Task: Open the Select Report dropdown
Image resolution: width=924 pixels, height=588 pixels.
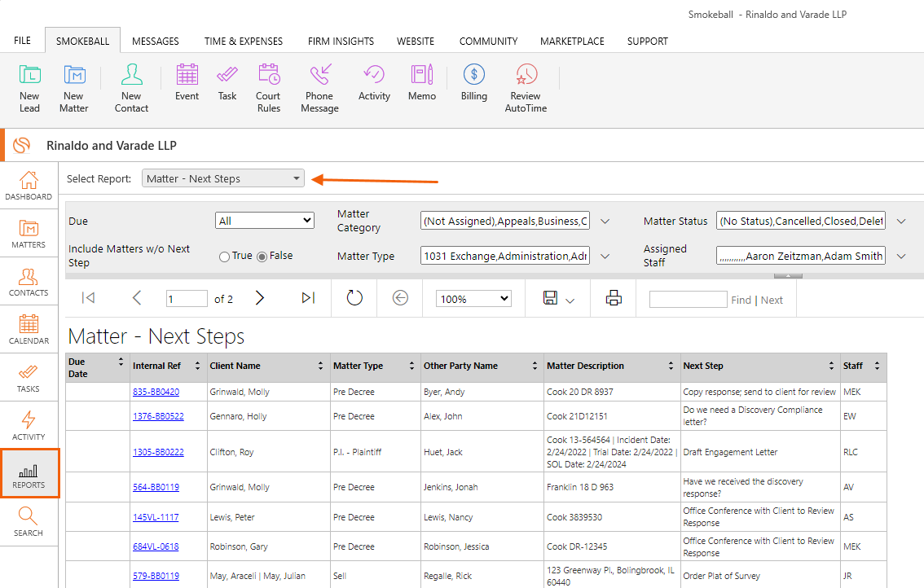Action: click(x=223, y=178)
